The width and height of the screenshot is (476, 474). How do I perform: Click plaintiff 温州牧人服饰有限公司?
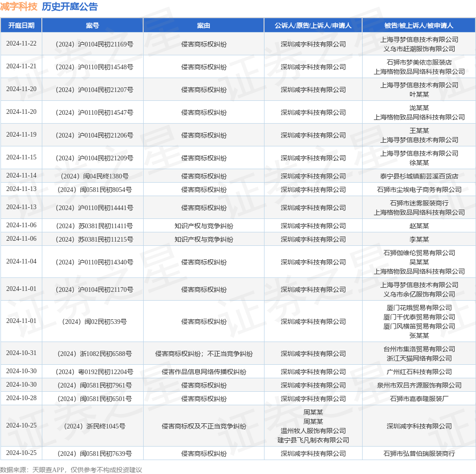(313, 431)
